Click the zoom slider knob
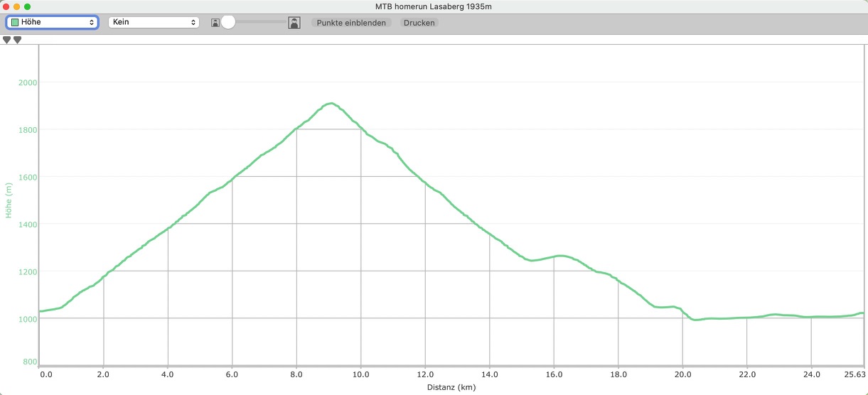Viewport: 868px width, 395px height. click(x=228, y=23)
